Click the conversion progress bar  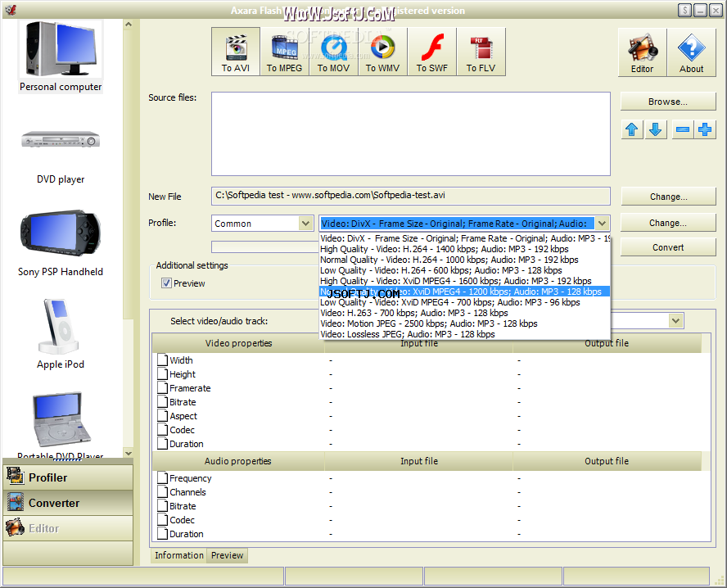click(264, 247)
